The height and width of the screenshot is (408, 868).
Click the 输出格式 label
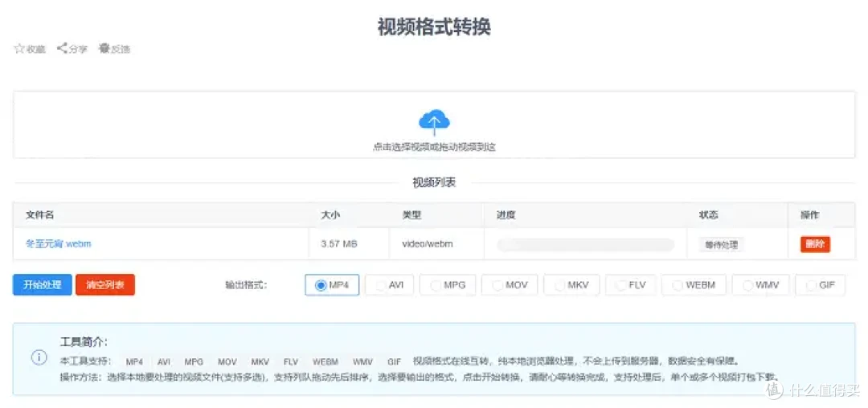[247, 286]
